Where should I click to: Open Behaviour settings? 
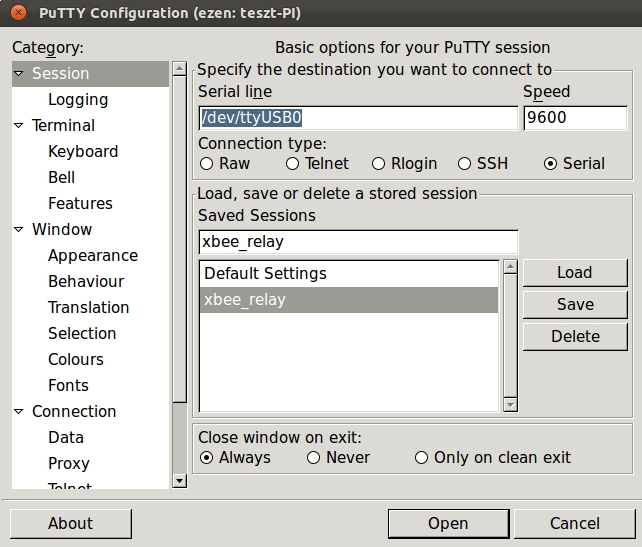pos(86,282)
